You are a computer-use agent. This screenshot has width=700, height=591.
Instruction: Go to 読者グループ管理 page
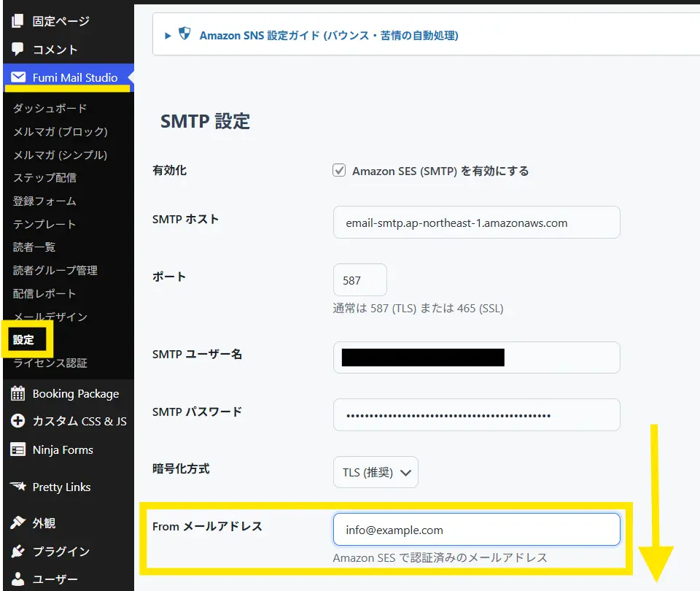55,270
